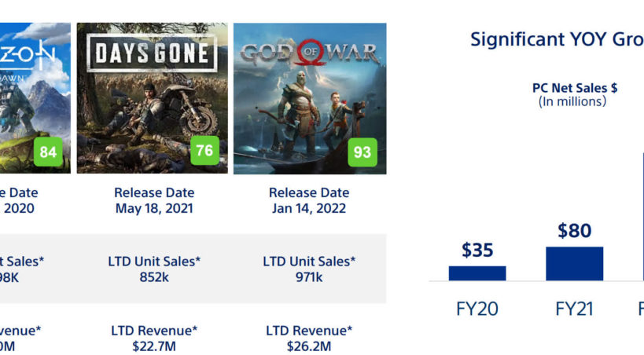The width and height of the screenshot is (644, 355).
Task: Click the blue bar above FY20
Action: point(477,273)
